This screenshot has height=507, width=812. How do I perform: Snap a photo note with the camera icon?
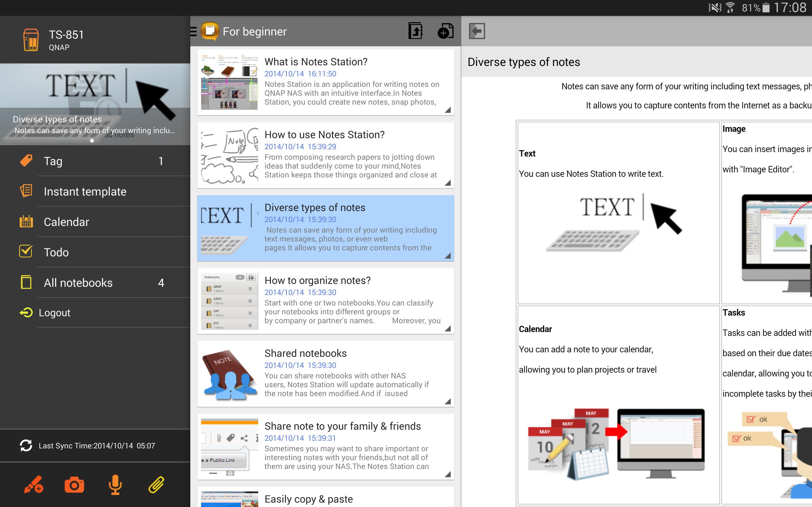pos(75,485)
